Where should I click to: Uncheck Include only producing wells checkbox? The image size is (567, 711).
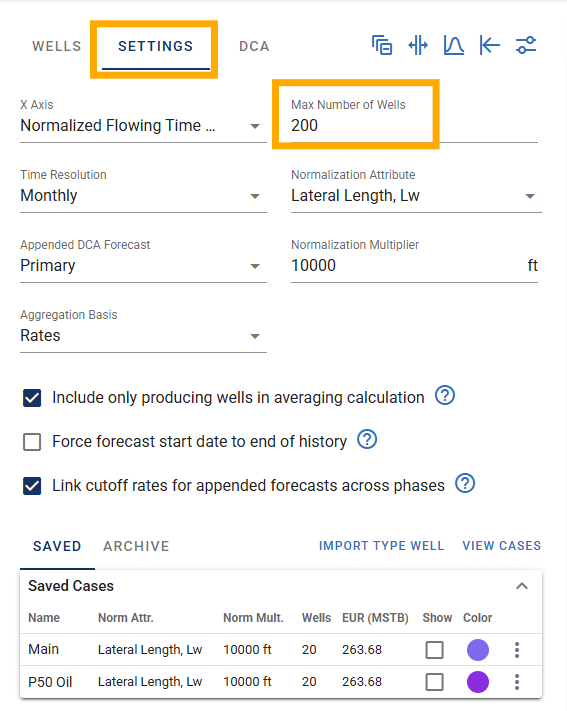(x=32, y=398)
